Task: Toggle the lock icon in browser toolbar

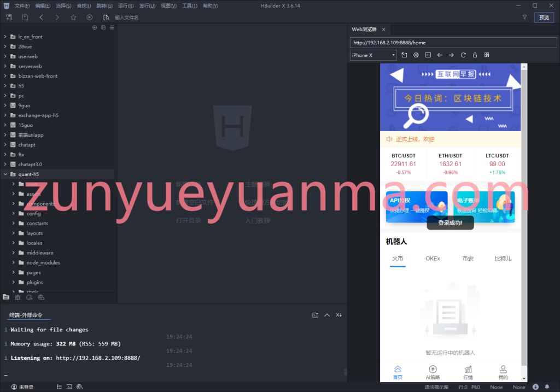Action: 475,55
